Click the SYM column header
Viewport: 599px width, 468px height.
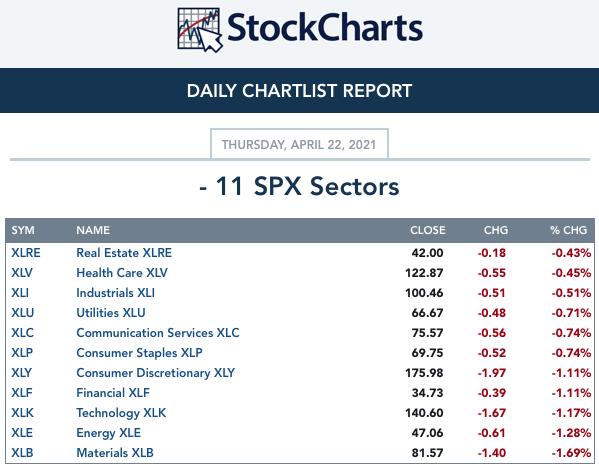[23, 230]
